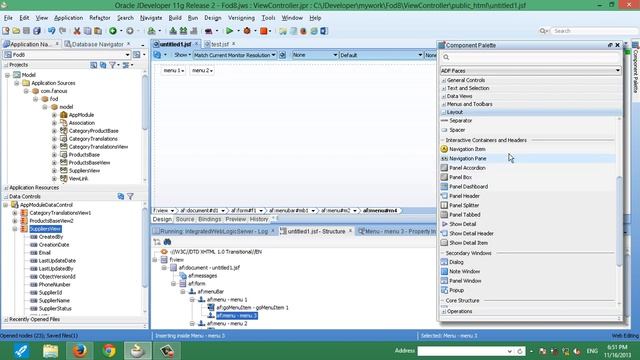Image resolution: width=640 pixels, height=360 pixels.
Task: Open File Explorer from the taskbar
Action: pos(50,351)
